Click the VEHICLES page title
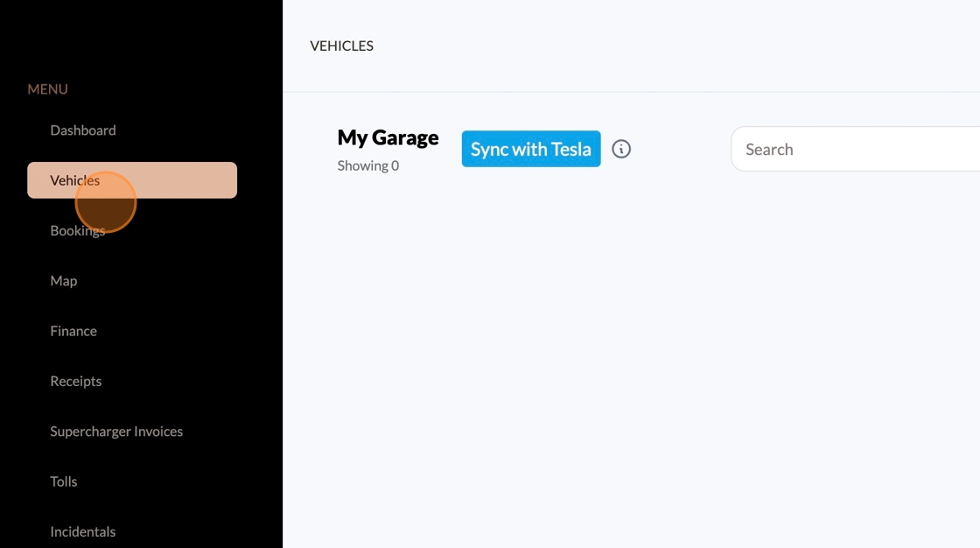Viewport: 980px width, 548px height. point(342,46)
